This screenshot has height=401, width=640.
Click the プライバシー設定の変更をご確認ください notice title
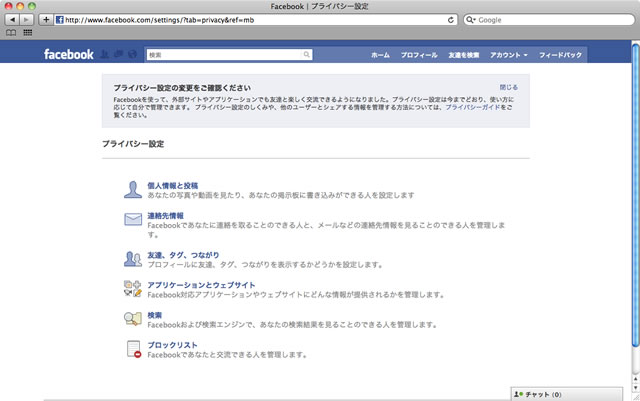click(x=182, y=88)
